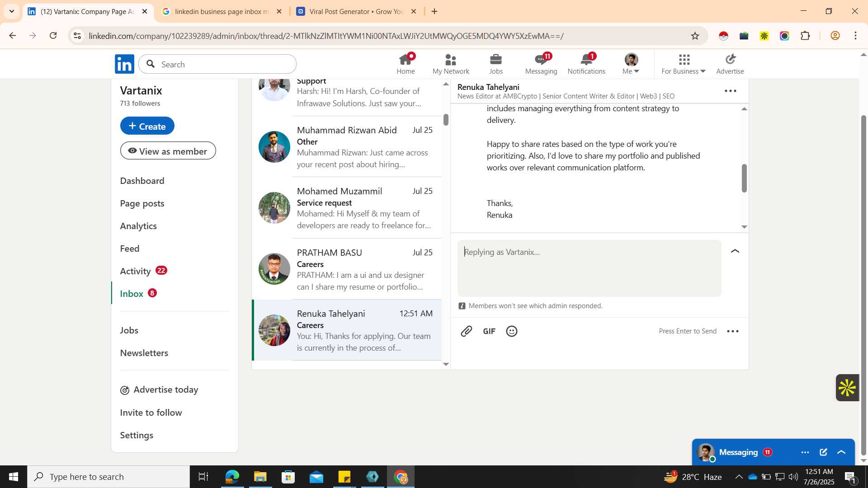Click the Create button
The width and height of the screenshot is (868, 488).
[x=147, y=126]
